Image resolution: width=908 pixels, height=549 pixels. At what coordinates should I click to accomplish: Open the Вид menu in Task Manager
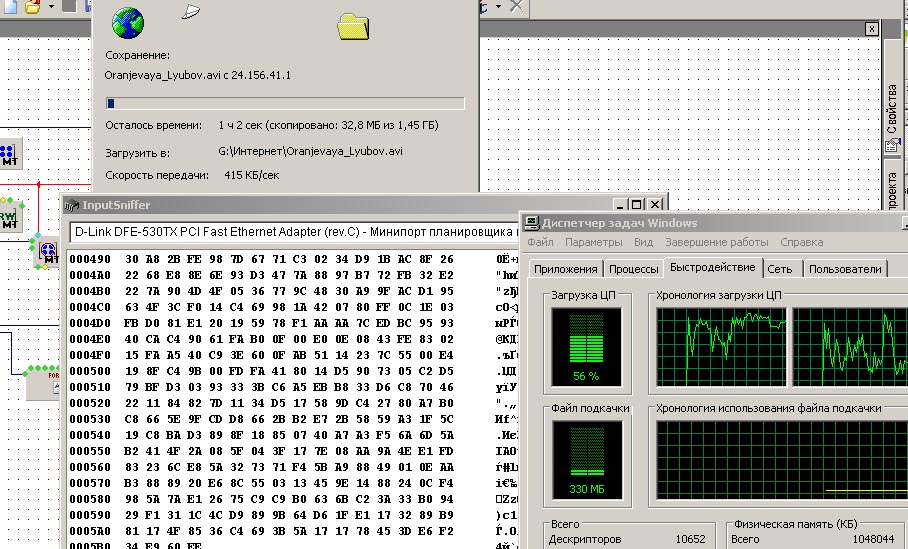[x=643, y=242]
